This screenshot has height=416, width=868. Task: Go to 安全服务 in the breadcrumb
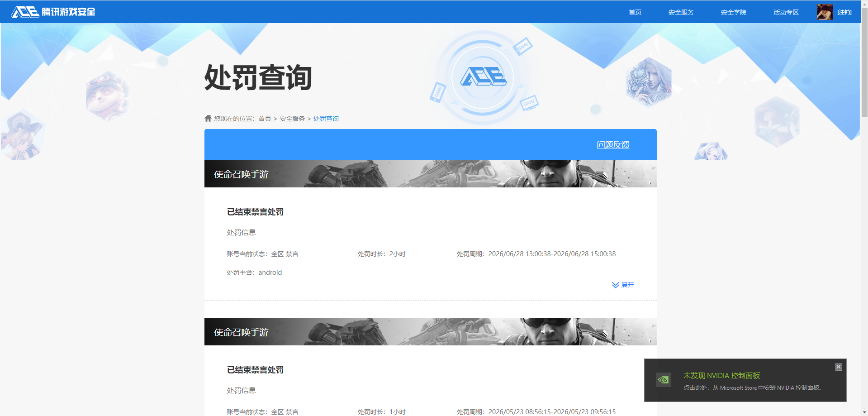(292, 119)
